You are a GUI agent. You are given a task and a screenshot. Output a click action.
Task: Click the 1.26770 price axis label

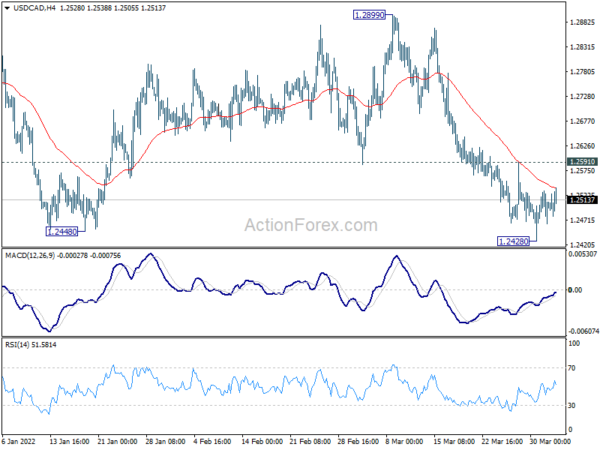(x=582, y=121)
